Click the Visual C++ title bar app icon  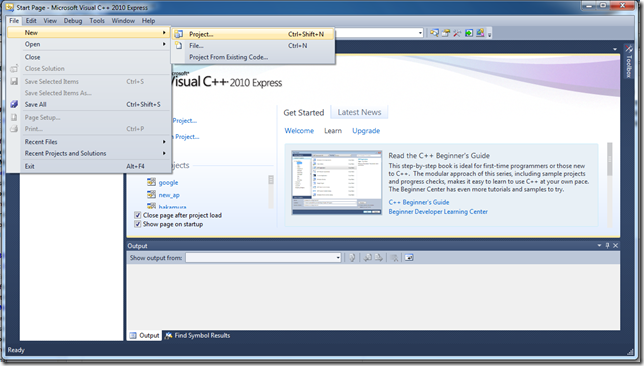pos(9,7)
